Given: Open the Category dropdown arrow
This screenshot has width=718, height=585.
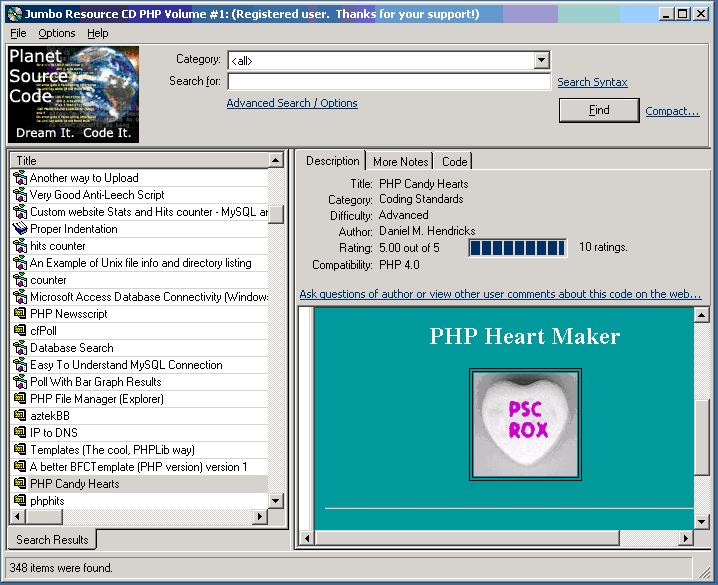Looking at the screenshot, I should tap(541, 60).
